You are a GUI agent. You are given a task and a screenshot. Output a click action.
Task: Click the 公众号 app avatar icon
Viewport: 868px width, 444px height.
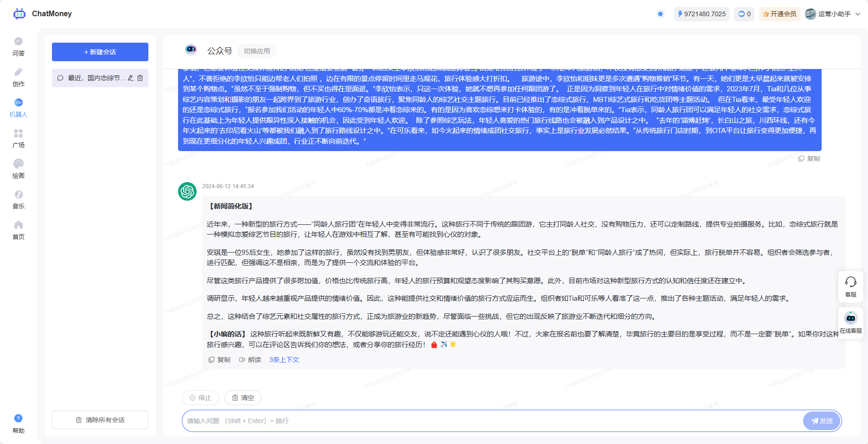[191, 49]
